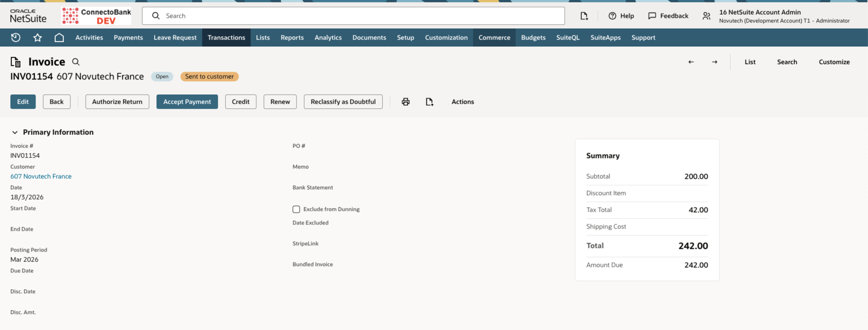The image size is (868, 330).
Task: Switch to the Reports menu tab
Action: click(x=292, y=37)
